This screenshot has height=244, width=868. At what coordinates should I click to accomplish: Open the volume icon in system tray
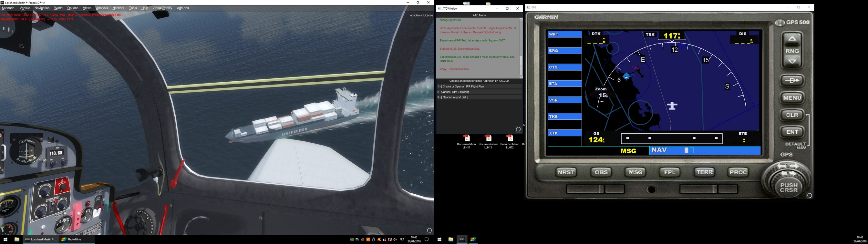pos(395,239)
